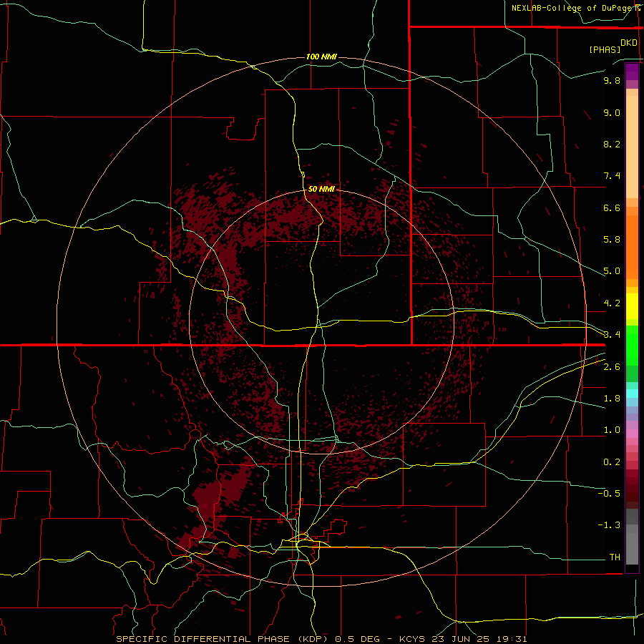Click the 0.2 value on the color scale
Image resolution: width=644 pixels, height=644 pixels.
[x=612, y=462]
